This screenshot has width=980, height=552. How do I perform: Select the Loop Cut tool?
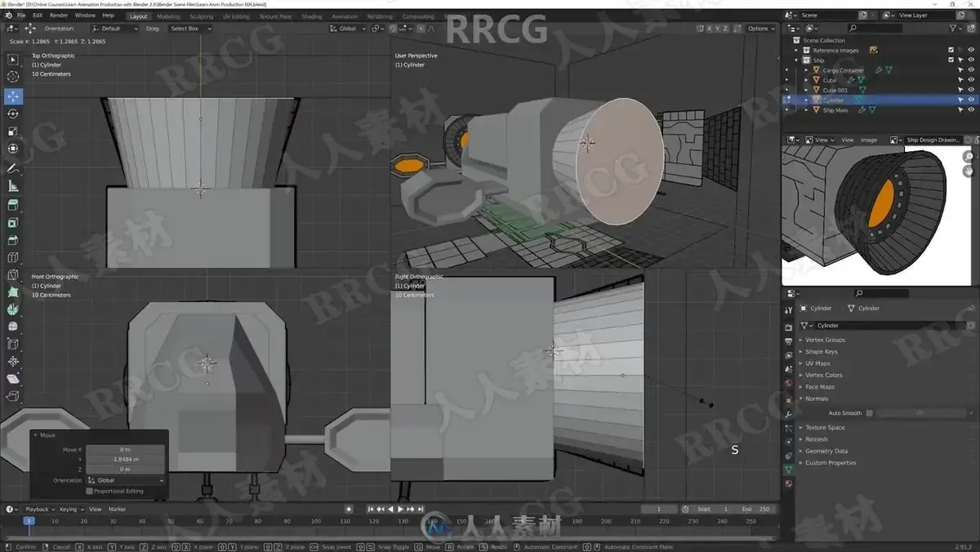[x=13, y=258]
